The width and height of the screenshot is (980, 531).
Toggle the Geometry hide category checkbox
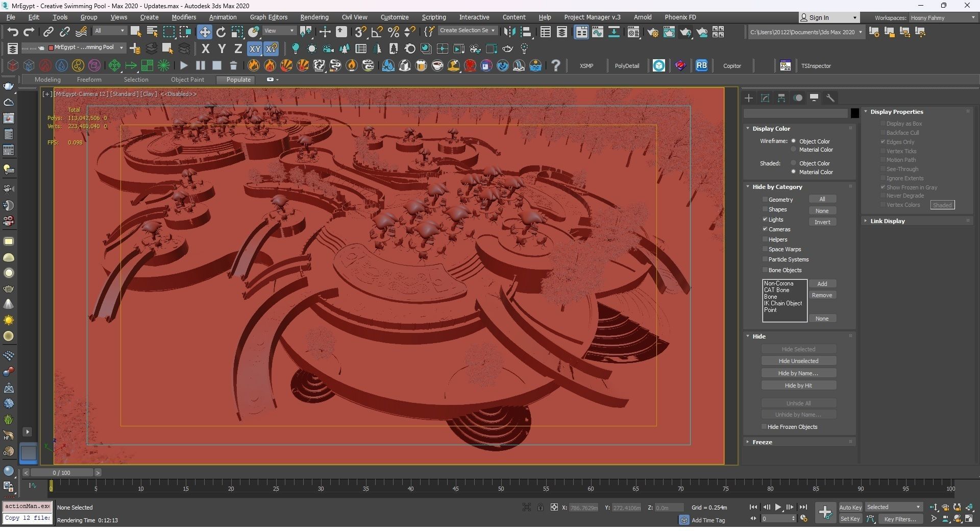point(765,199)
